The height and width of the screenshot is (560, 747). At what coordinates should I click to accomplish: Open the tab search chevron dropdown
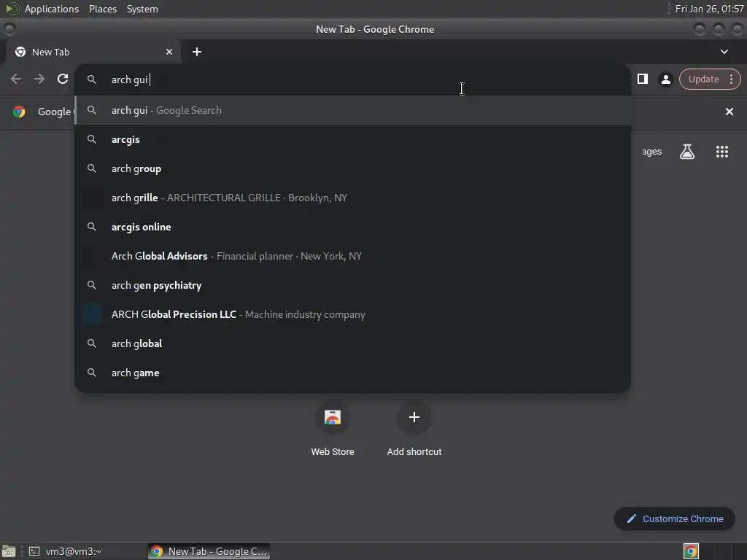[724, 52]
